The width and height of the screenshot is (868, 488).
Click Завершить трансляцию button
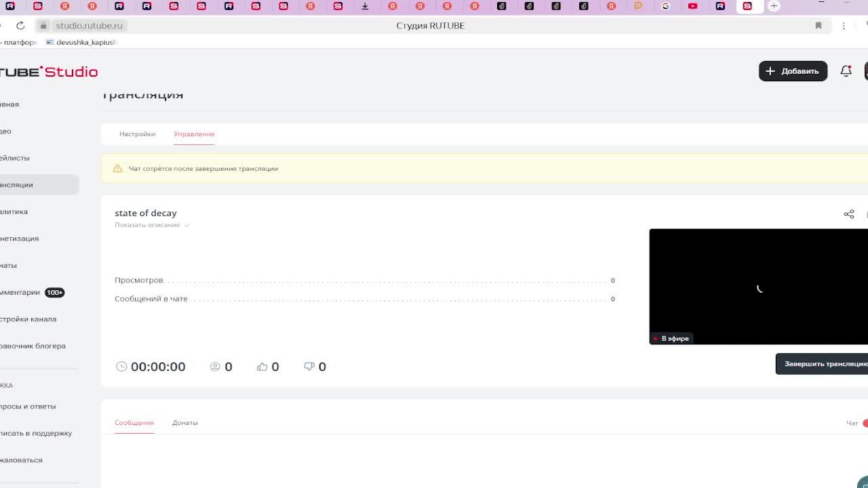(x=822, y=364)
